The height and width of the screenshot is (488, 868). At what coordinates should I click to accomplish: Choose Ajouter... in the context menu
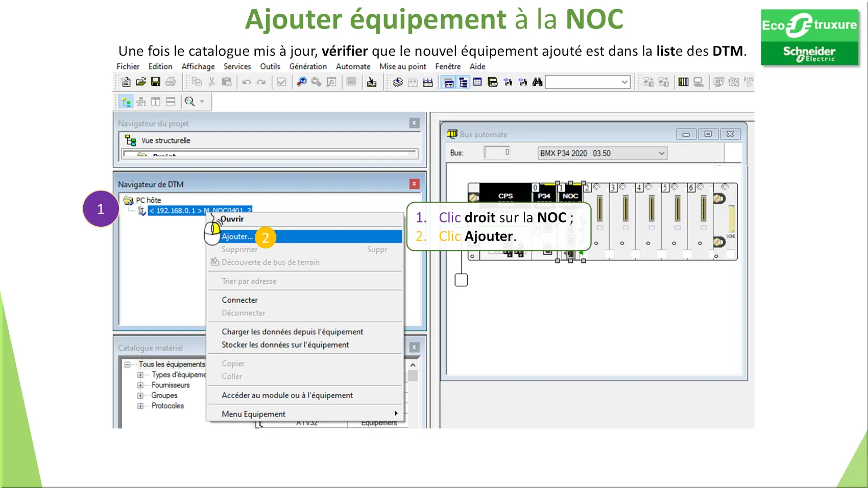tap(305, 236)
